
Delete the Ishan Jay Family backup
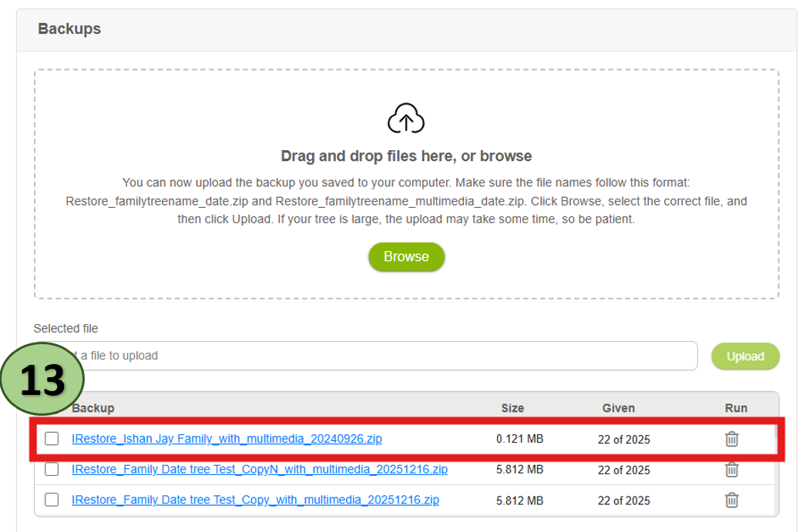[x=731, y=439]
